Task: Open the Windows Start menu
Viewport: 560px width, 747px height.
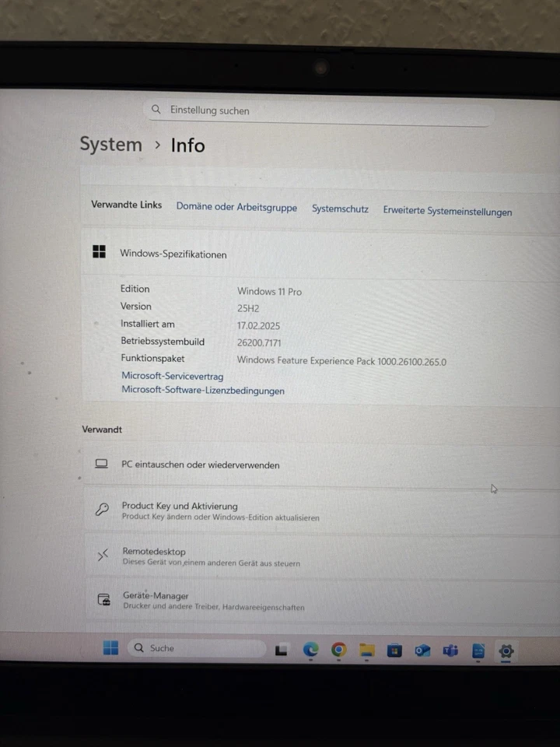Action: (110, 647)
